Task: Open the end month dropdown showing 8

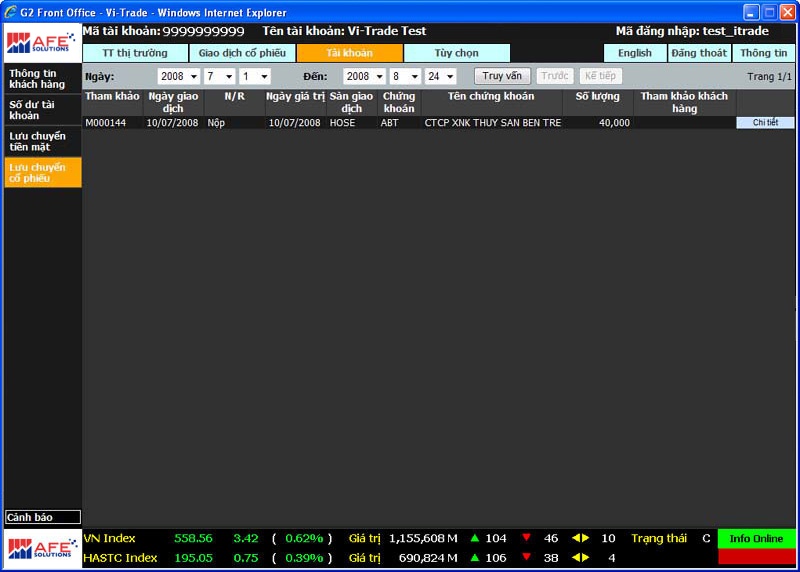Action: click(x=406, y=77)
